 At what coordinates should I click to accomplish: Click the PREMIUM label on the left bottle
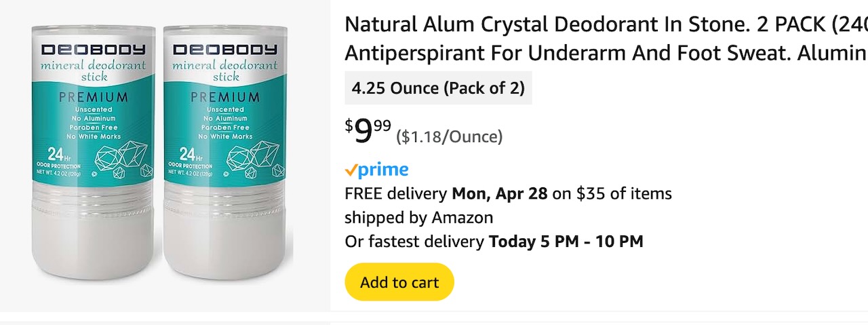click(94, 97)
